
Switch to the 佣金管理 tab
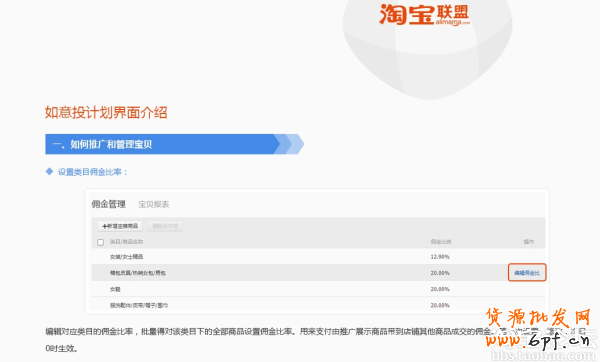[108, 204]
